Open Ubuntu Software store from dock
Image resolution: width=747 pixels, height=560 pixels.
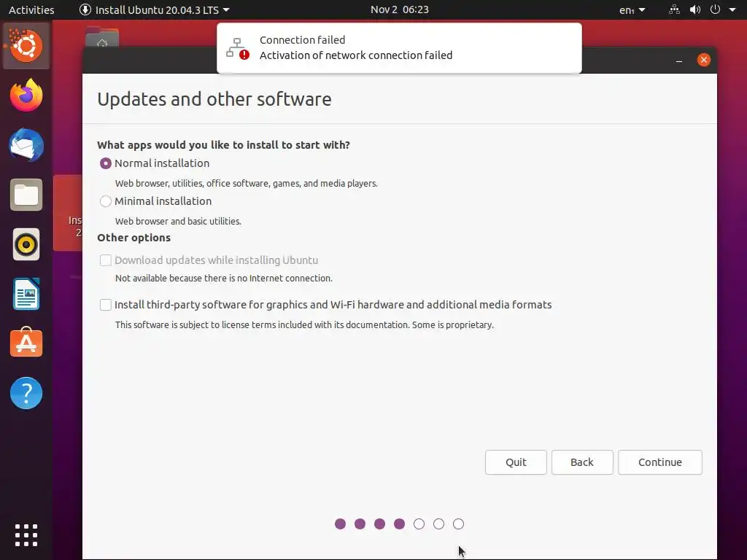pyautogui.click(x=26, y=343)
